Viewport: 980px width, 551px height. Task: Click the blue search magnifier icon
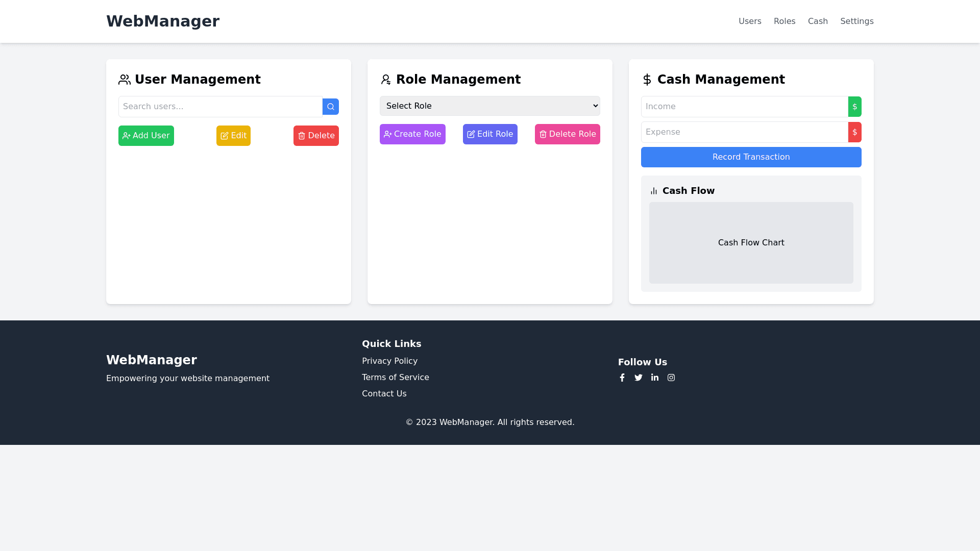[331, 107]
